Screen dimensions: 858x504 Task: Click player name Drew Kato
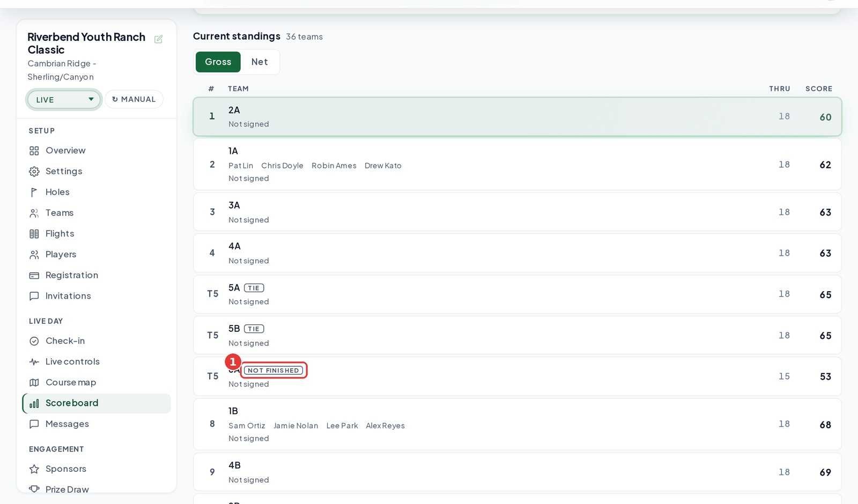pos(383,166)
